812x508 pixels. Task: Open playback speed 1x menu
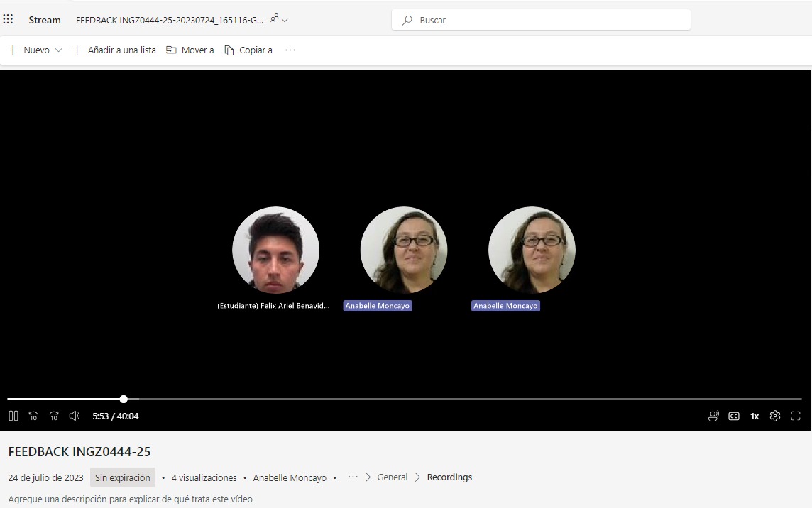point(755,416)
